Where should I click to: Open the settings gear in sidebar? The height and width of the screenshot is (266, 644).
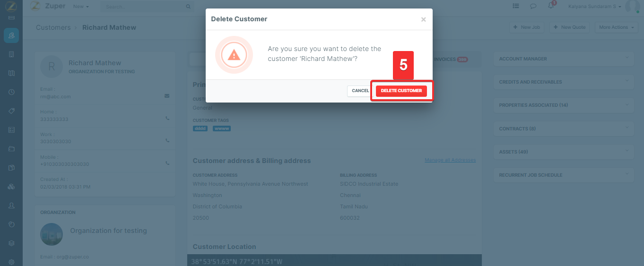(x=11, y=262)
